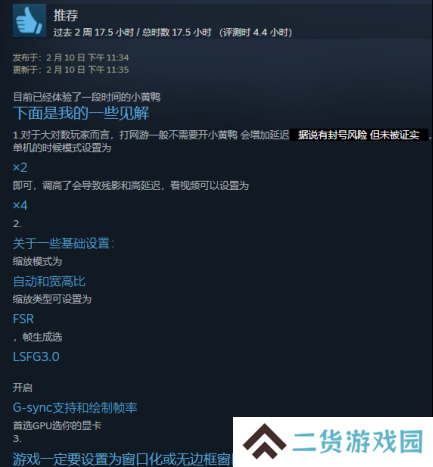Click heading 游戏一定要设置为窗口化

tap(123, 459)
